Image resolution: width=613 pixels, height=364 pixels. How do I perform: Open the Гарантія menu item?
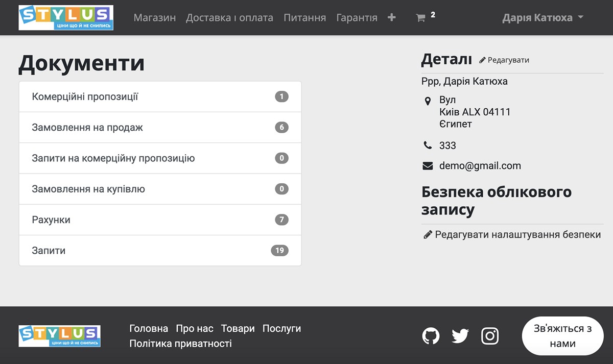point(357,17)
